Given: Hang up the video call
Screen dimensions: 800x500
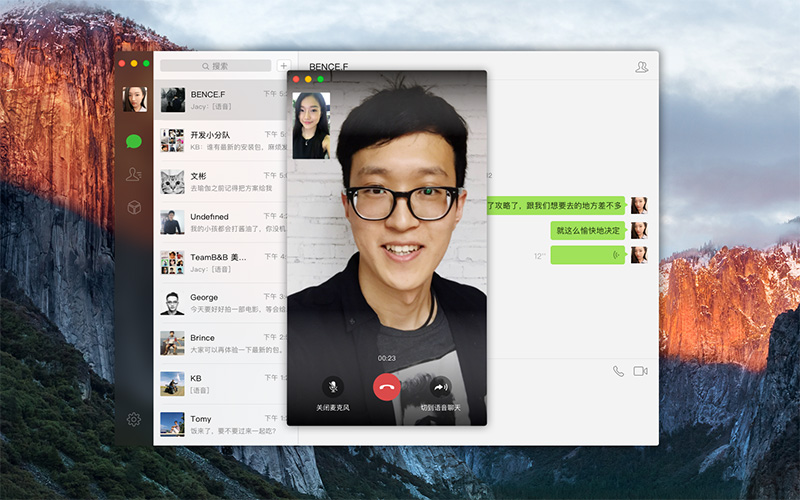Looking at the screenshot, I should [x=386, y=386].
